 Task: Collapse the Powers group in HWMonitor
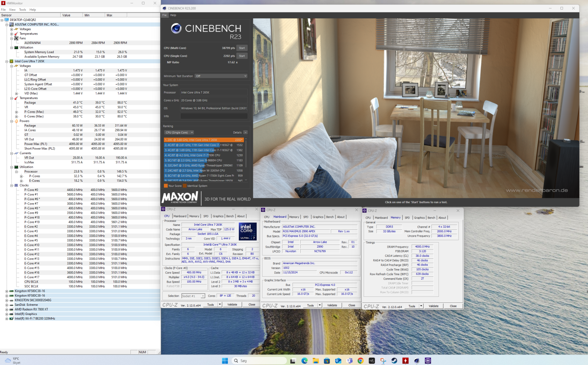11,121
